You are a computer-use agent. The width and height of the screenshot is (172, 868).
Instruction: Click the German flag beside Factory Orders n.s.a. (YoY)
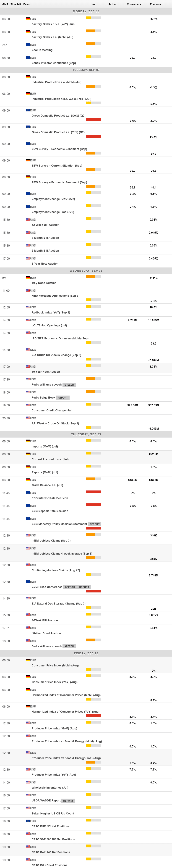point(28,18)
